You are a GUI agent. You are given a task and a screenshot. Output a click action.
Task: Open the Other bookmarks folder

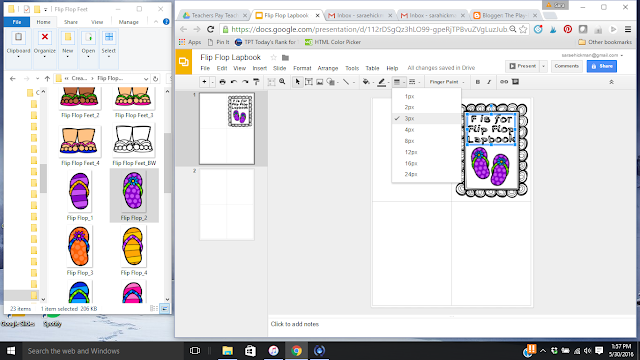(605, 42)
